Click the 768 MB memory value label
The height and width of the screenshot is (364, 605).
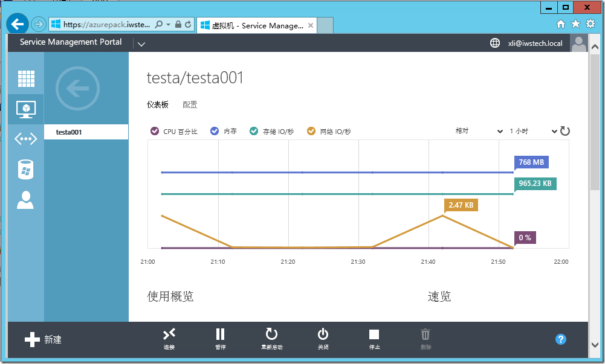(531, 162)
